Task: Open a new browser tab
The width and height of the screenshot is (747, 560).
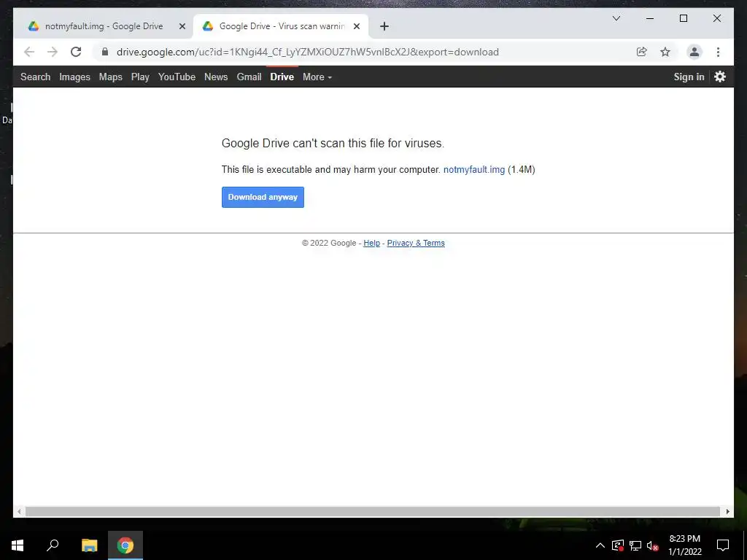Action: click(384, 26)
